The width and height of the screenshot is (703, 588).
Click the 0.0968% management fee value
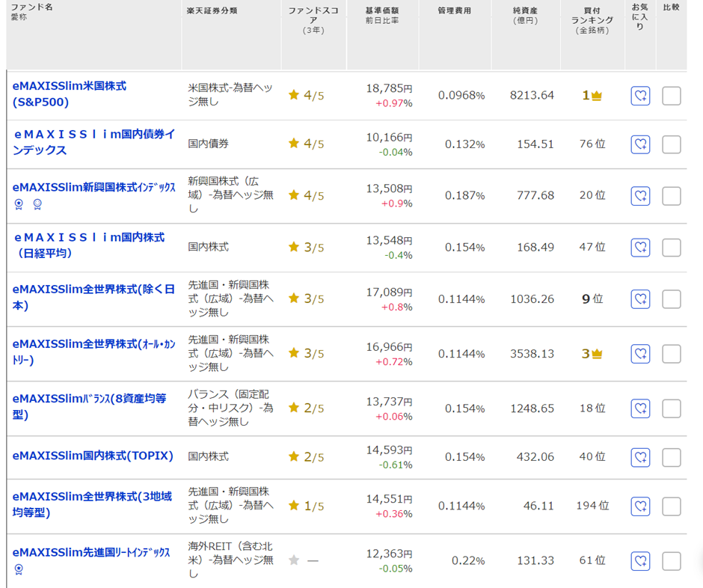point(461,95)
